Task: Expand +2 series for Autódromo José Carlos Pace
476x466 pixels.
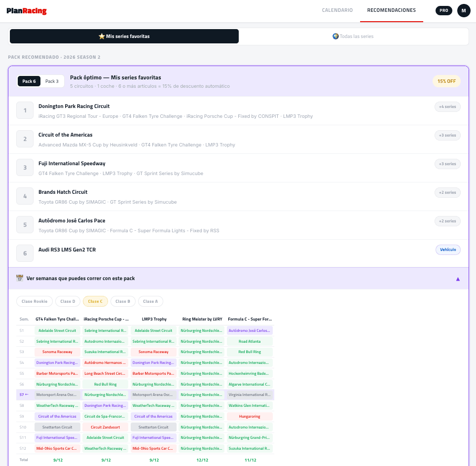Action: pos(447,221)
